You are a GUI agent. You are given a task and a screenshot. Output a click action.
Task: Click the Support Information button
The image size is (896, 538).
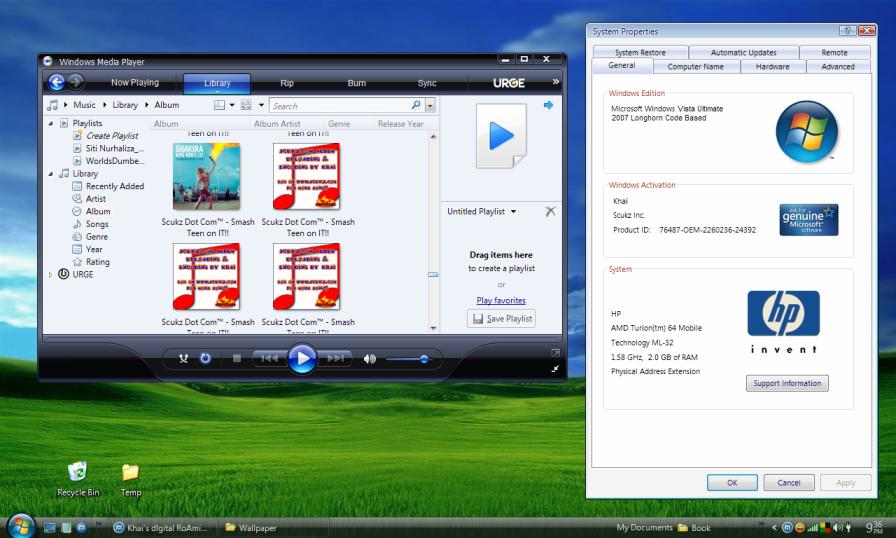[x=787, y=383]
